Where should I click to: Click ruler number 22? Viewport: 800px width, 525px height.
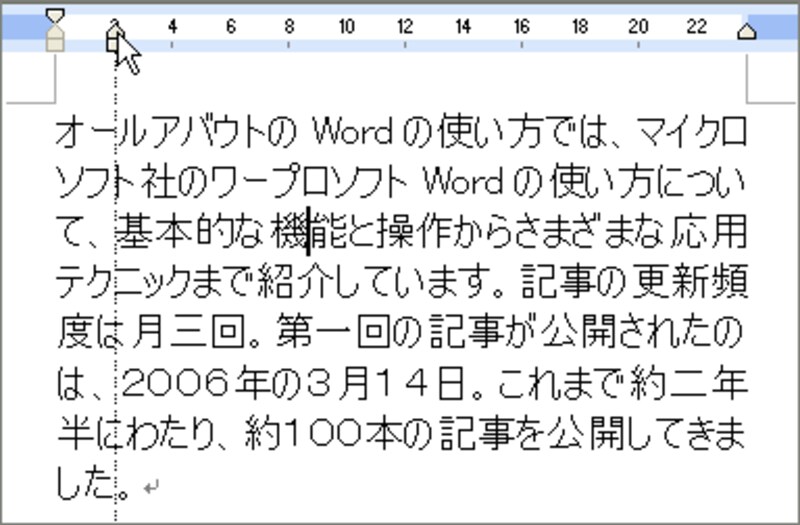[697, 27]
